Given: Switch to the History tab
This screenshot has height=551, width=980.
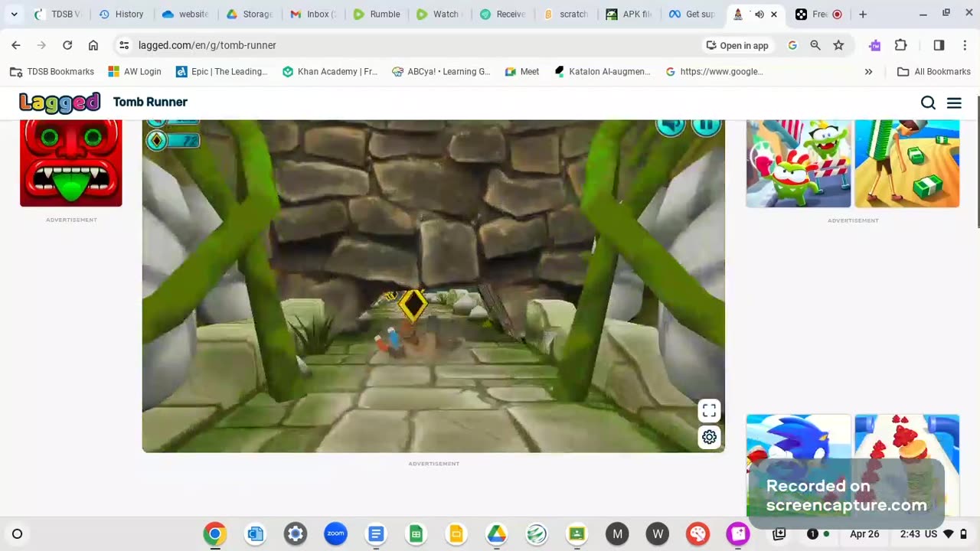Looking at the screenshot, I should coord(122,14).
